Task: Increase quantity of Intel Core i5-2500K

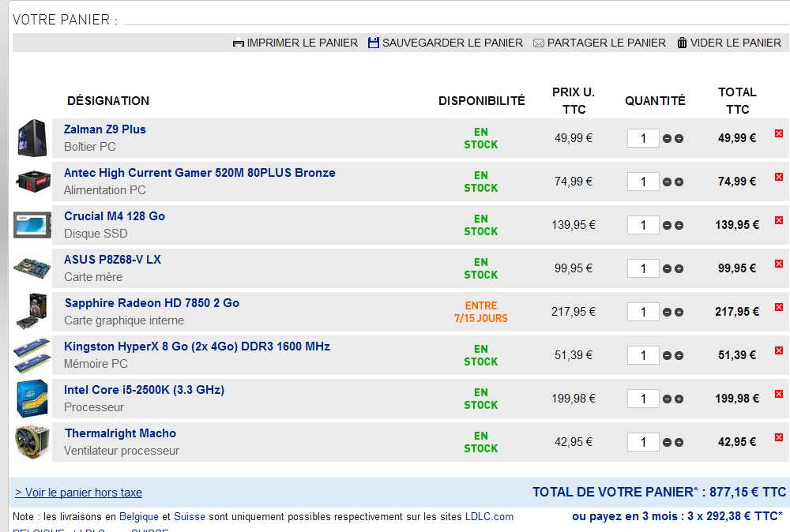Action: pos(679,399)
